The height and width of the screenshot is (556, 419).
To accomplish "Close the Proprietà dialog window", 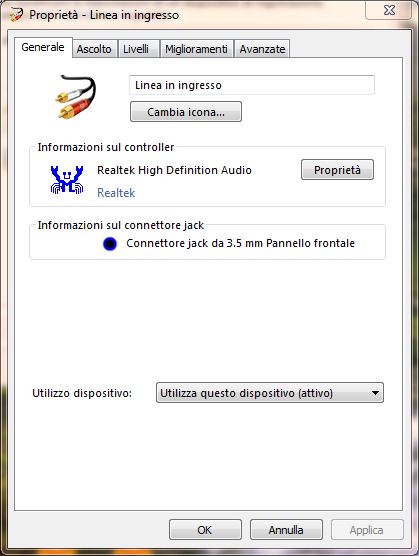I will tap(389, 10).
